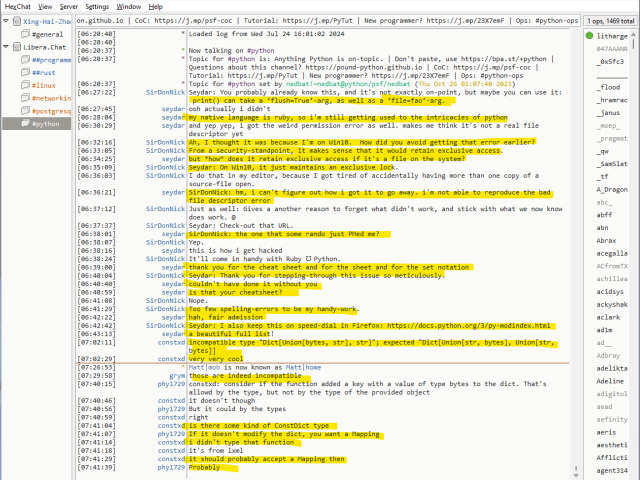The width and height of the screenshot is (640, 480).
Task: Switch to the ##programming channel
Action: (51, 60)
